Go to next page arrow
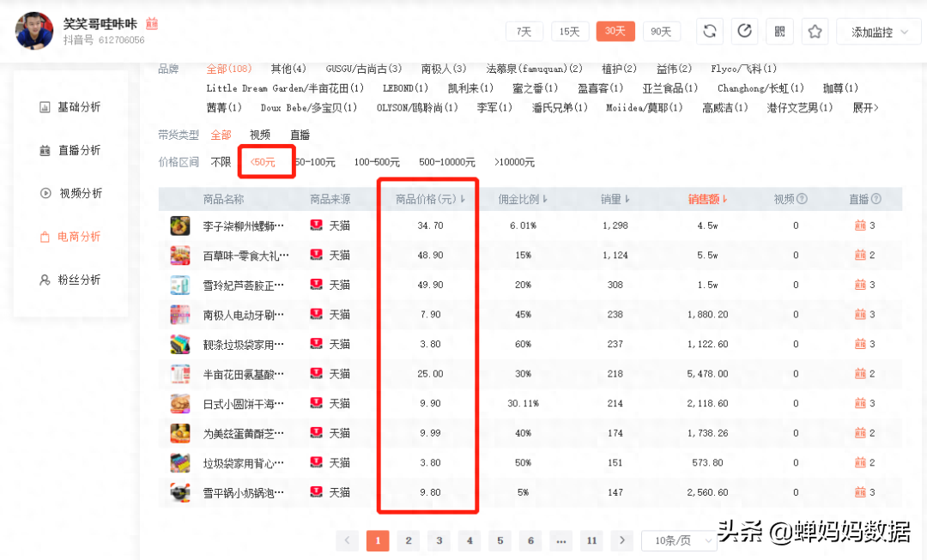Image resolution: width=927 pixels, height=560 pixels. click(622, 540)
